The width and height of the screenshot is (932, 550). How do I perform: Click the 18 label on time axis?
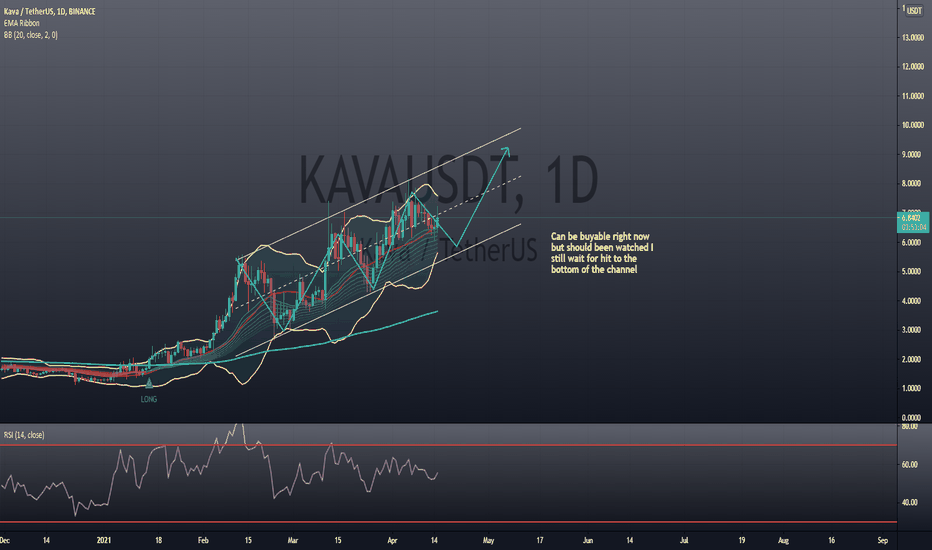(159, 540)
